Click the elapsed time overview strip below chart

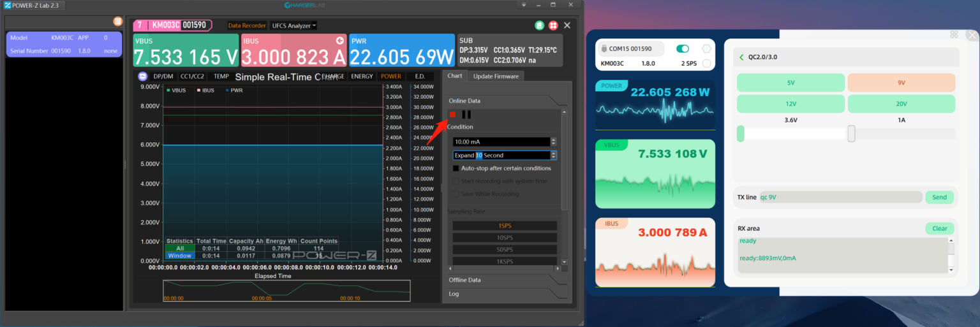coord(286,291)
